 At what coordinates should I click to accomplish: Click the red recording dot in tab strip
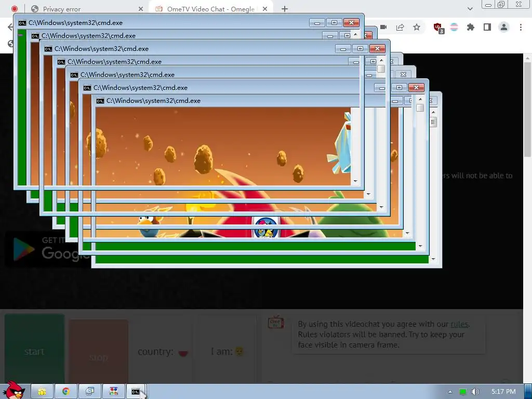click(x=15, y=9)
